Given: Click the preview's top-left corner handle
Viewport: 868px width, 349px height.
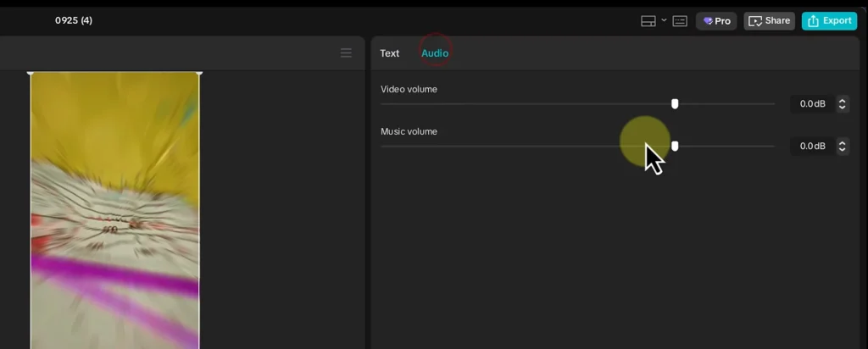Looking at the screenshot, I should pyautogui.click(x=31, y=73).
